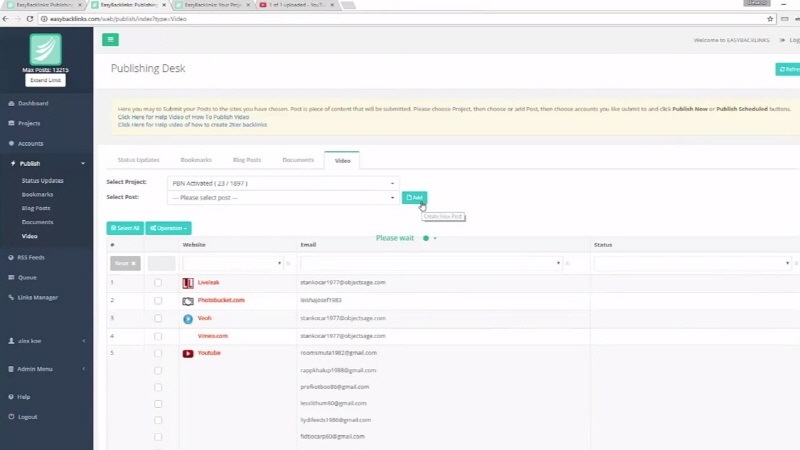Click the green hamburger menu toggle
The height and width of the screenshot is (450, 800).
pyautogui.click(x=110, y=40)
